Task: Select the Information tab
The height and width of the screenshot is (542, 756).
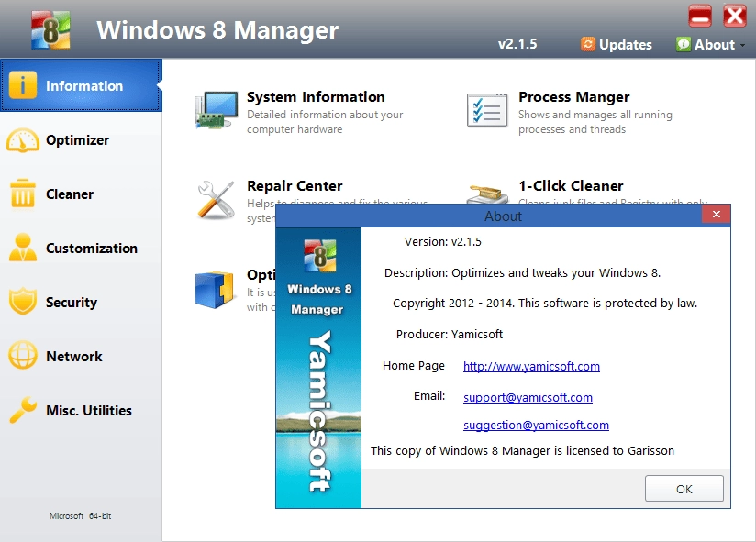Action: [x=81, y=85]
